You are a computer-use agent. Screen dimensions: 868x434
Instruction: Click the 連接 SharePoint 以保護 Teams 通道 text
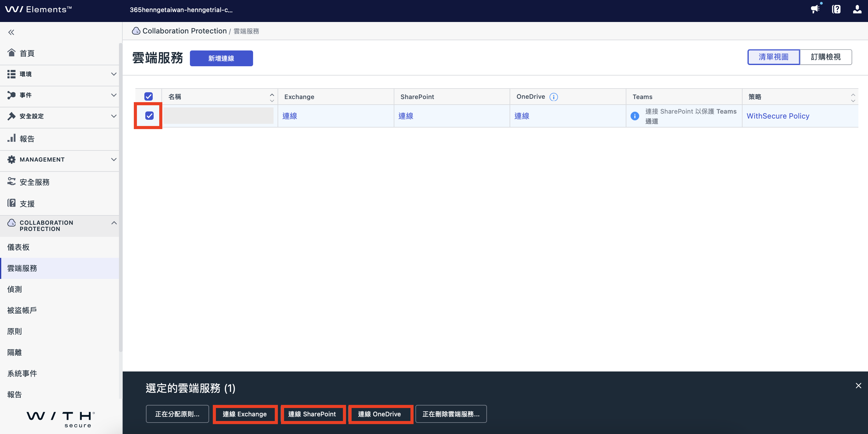pos(691,116)
